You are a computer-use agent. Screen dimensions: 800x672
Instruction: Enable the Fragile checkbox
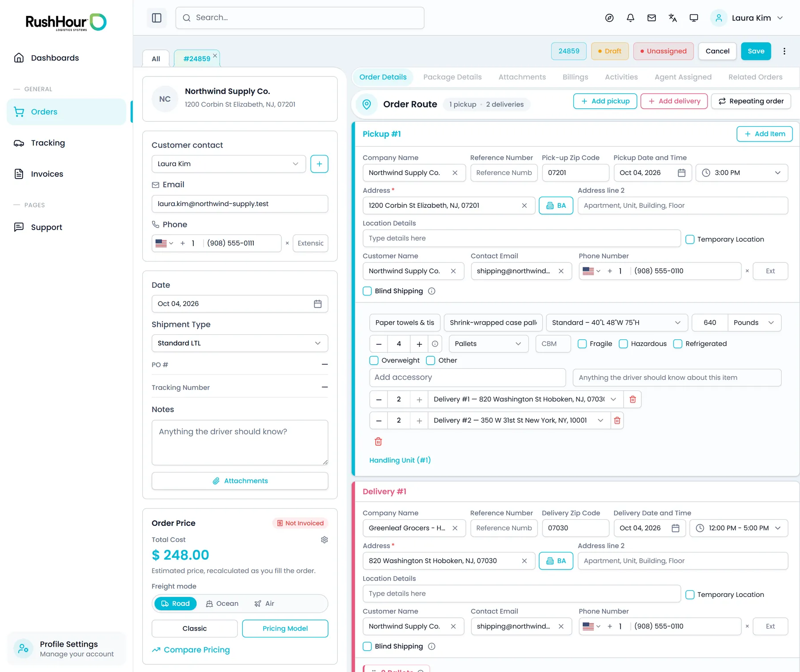tap(582, 344)
